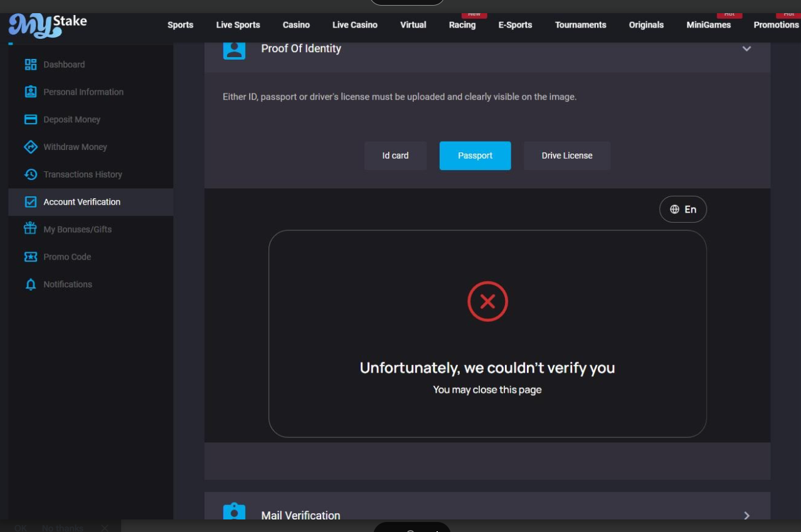Screen dimensions: 801x532
Task: Click the Personal Information badge icon
Action: [30, 92]
